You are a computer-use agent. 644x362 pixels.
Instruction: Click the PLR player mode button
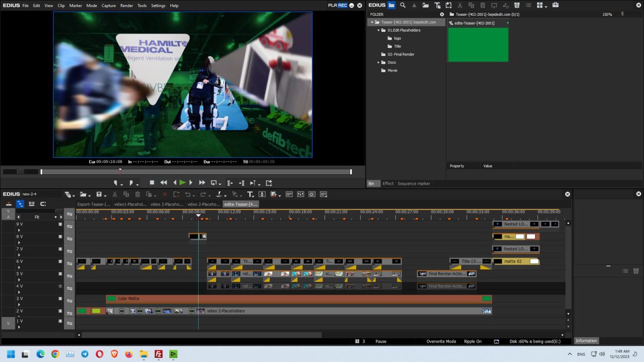tap(332, 5)
